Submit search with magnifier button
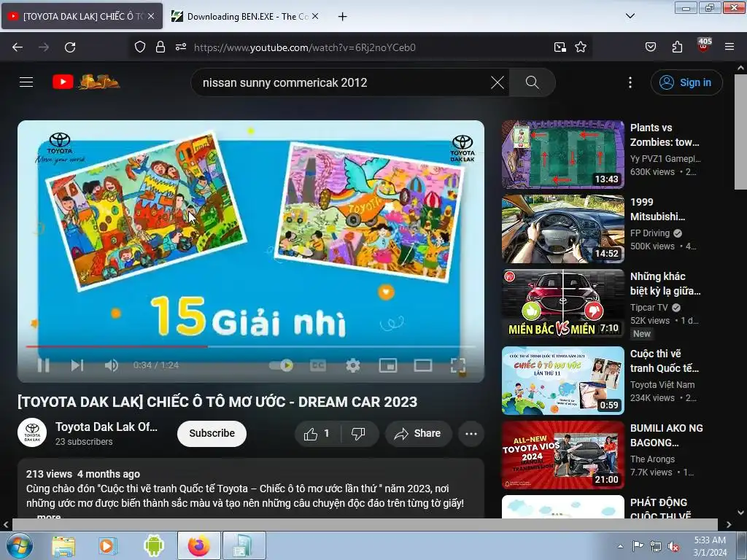The height and width of the screenshot is (560, 747). tap(532, 82)
